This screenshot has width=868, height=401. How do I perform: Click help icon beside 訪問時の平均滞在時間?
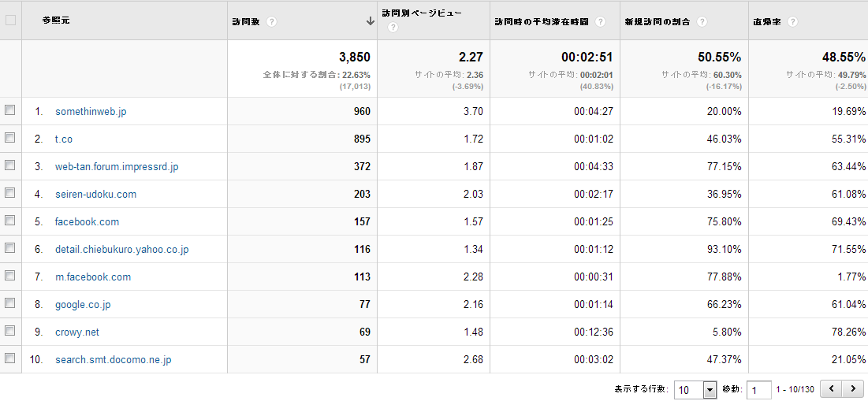pos(601,22)
